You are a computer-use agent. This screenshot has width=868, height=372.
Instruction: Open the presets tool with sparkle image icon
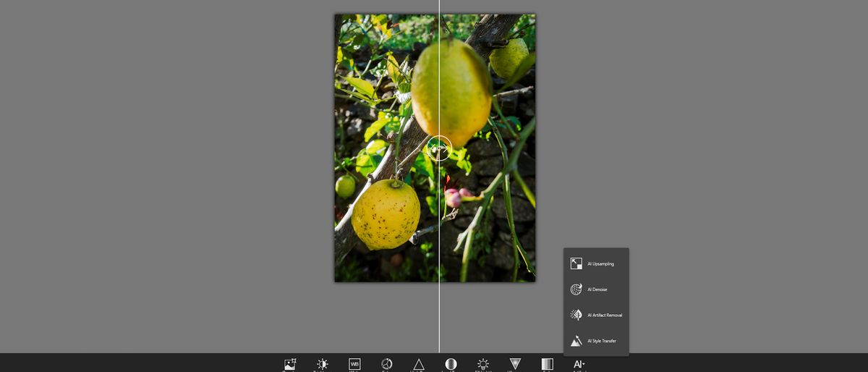point(290,364)
